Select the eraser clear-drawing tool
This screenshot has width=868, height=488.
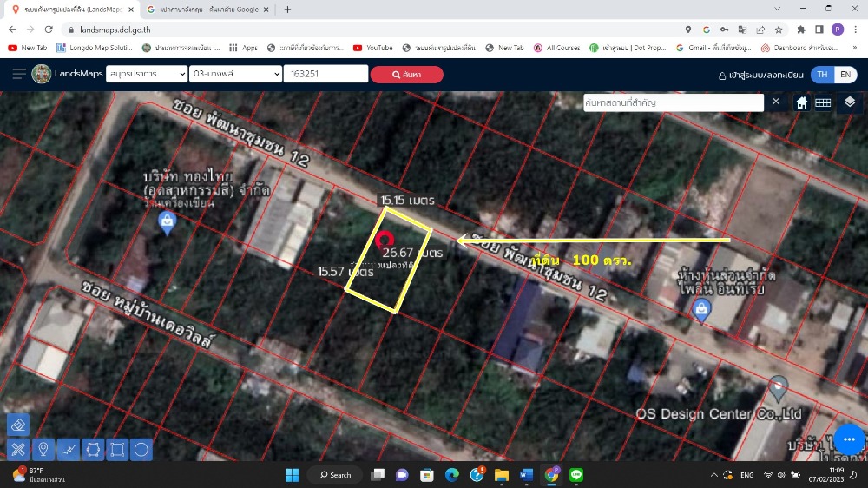point(18,425)
